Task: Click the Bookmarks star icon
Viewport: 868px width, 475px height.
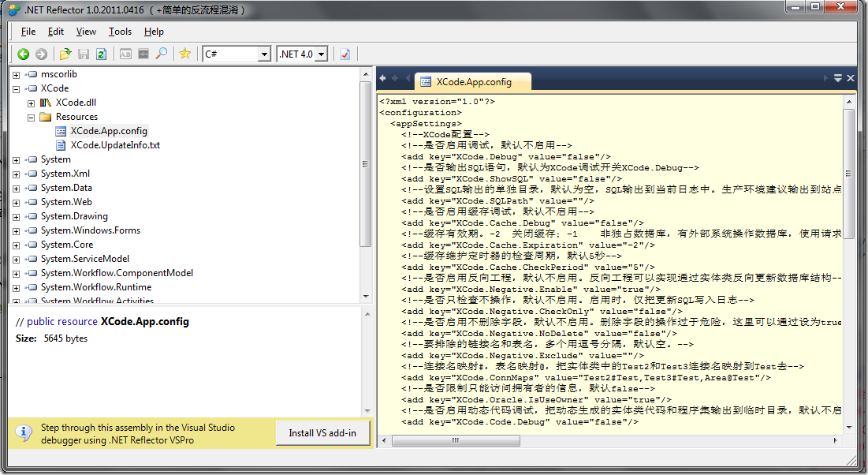Action: [185, 54]
